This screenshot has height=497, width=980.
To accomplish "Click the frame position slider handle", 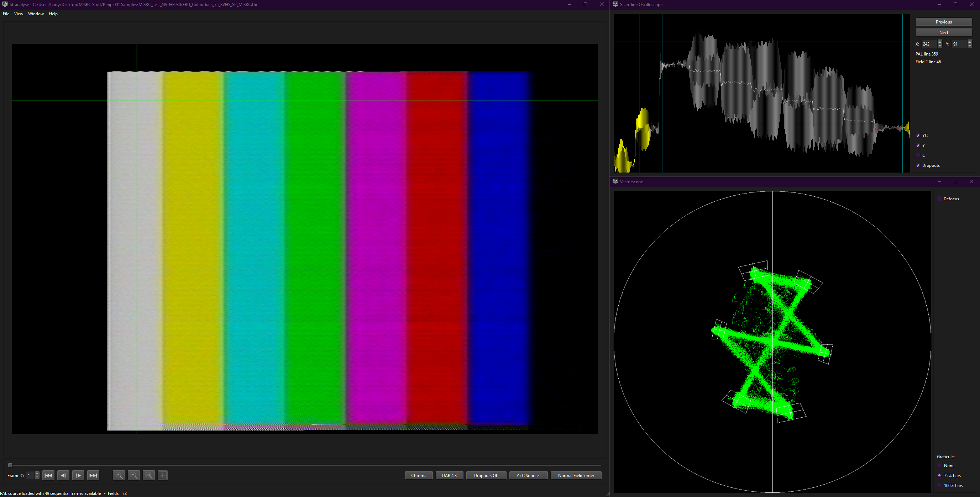I will click(10, 465).
